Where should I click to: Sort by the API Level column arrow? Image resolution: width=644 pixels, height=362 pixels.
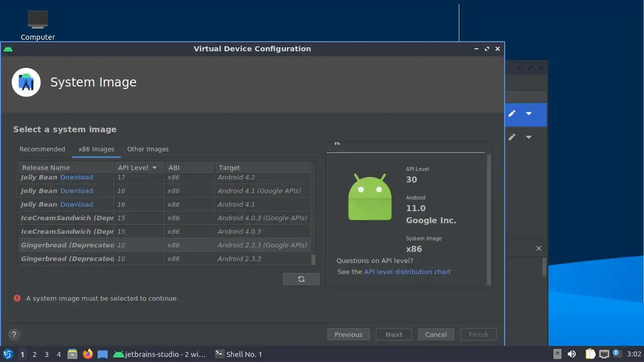point(154,168)
